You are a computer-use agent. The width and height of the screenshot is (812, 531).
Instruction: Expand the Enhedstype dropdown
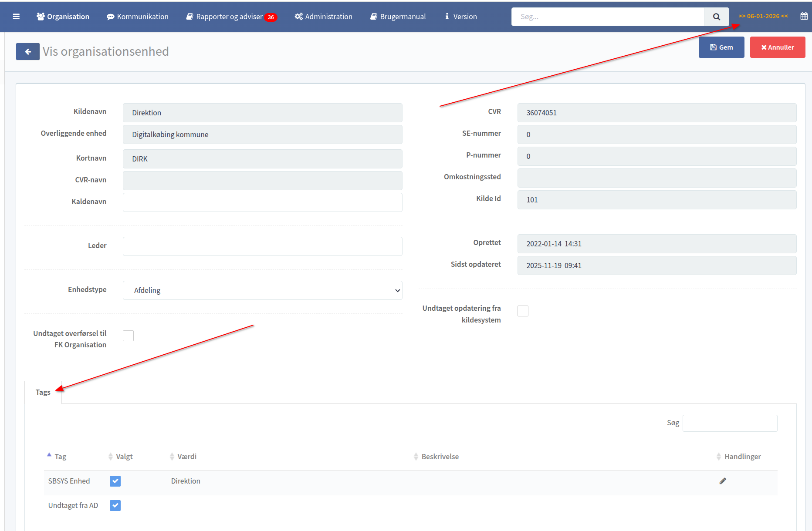tap(262, 290)
